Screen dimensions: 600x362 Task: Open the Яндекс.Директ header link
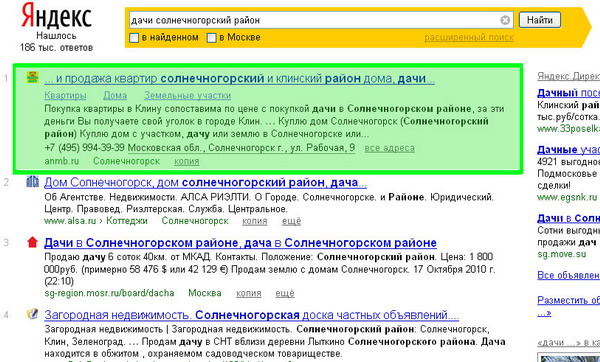point(569,76)
